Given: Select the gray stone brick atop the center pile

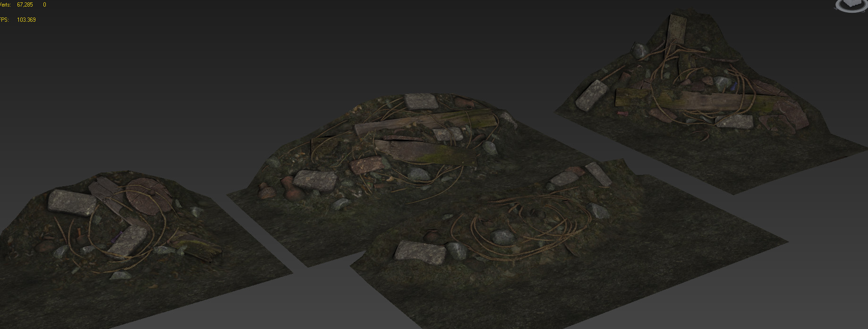Looking at the screenshot, I should coord(421,101).
